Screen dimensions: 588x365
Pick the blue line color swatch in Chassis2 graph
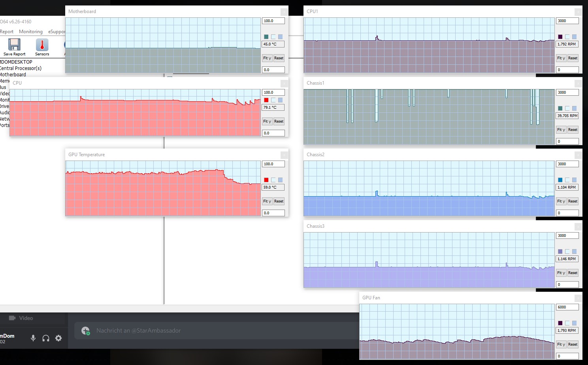pos(560,180)
